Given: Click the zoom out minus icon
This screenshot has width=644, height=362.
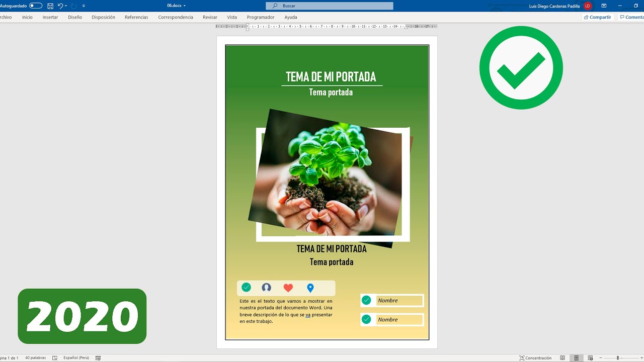Looking at the screenshot, I should click(x=601, y=358).
